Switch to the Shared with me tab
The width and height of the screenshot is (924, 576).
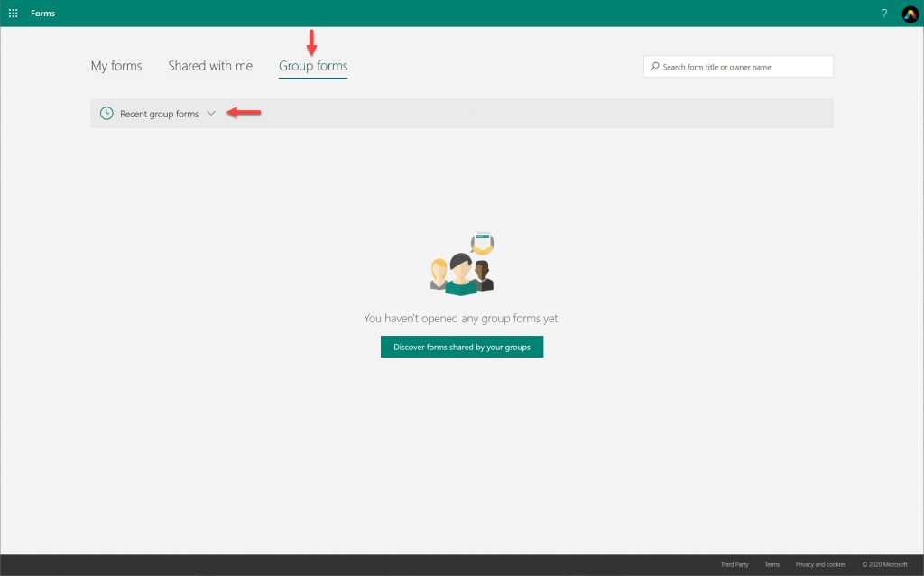coord(210,66)
